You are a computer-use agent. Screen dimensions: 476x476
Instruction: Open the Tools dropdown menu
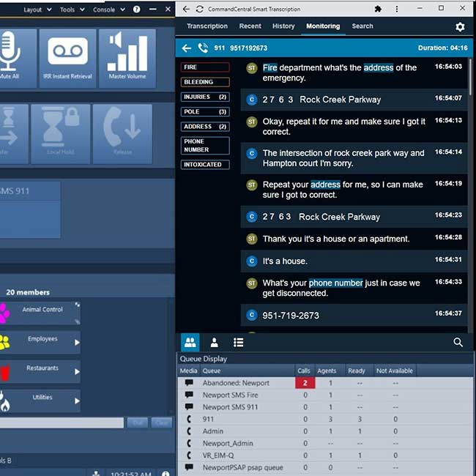(72, 10)
